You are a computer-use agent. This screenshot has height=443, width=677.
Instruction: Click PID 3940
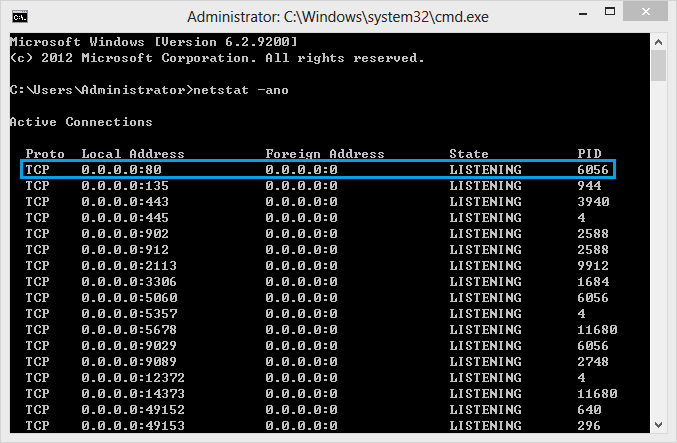tap(593, 202)
